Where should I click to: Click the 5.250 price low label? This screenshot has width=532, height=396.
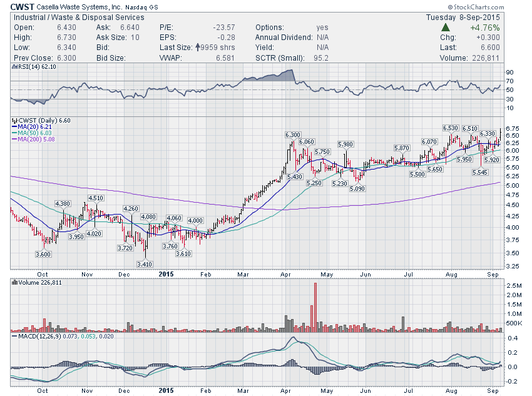click(314, 183)
